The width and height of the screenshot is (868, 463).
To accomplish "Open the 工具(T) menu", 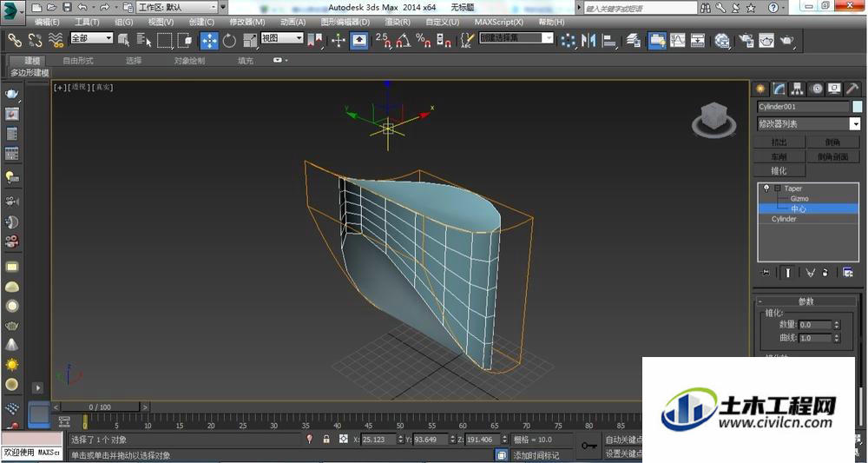I will (x=87, y=22).
